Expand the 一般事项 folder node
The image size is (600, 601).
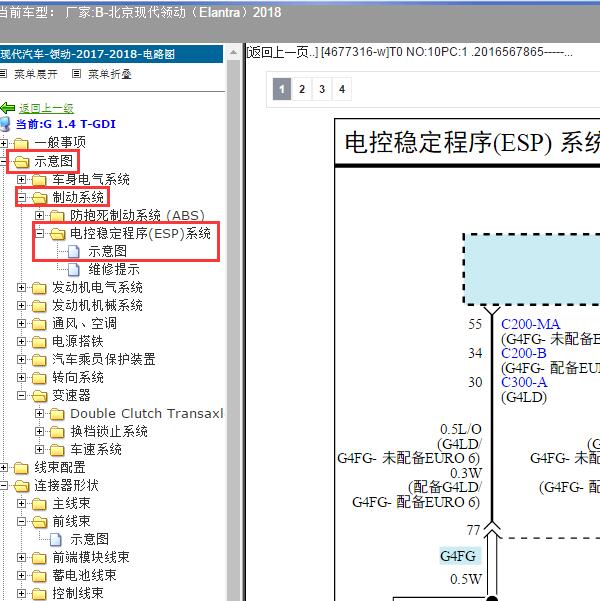pyautogui.click(x=3, y=143)
